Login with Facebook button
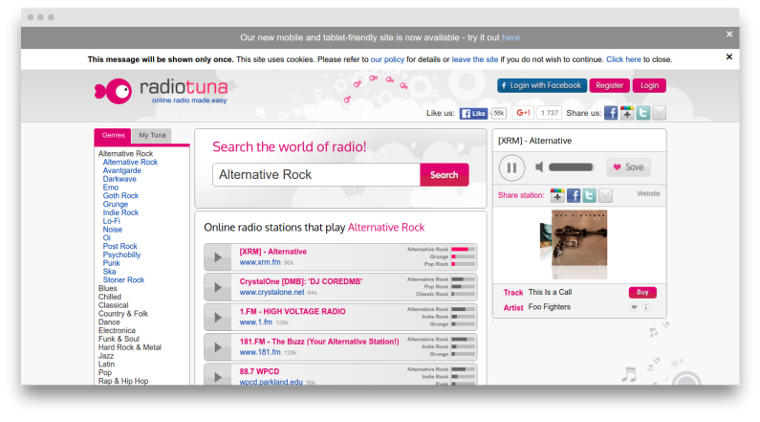760x422 pixels. click(x=542, y=86)
